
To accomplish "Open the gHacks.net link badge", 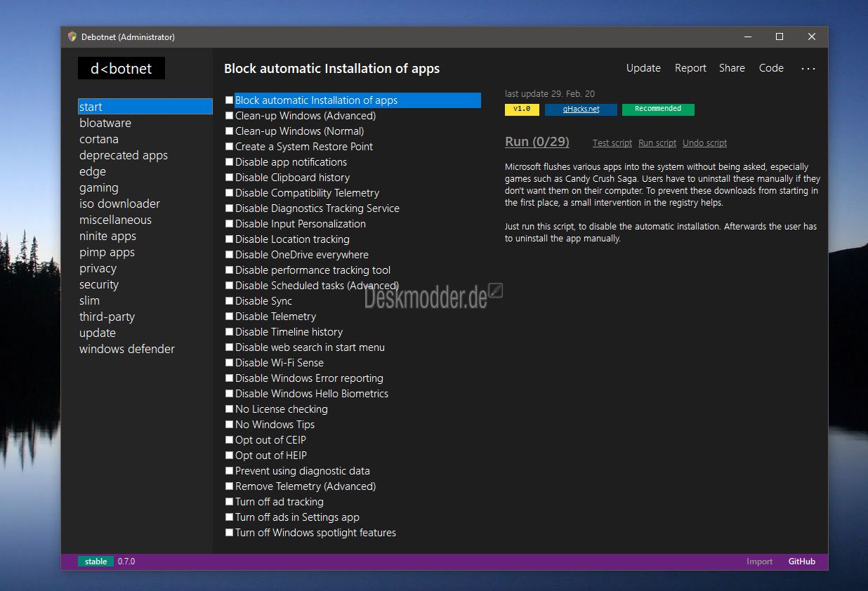I will click(x=581, y=109).
